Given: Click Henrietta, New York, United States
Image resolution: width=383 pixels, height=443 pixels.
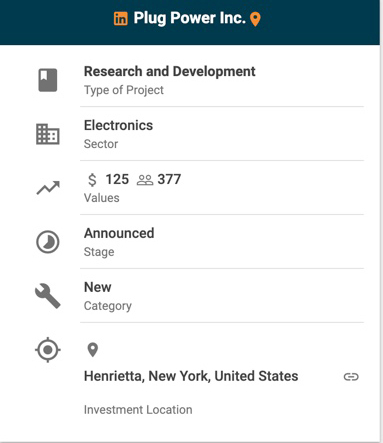Looking at the screenshot, I should coord(191,376).
